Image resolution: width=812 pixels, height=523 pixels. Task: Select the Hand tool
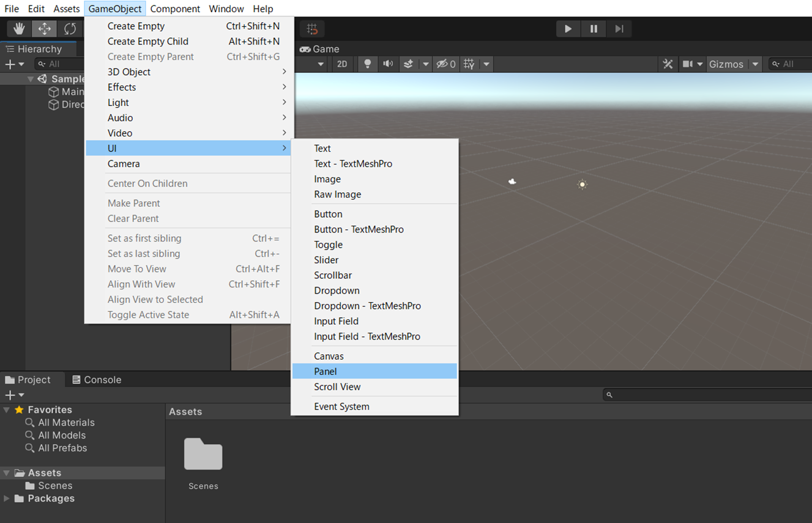click(18, 28)
